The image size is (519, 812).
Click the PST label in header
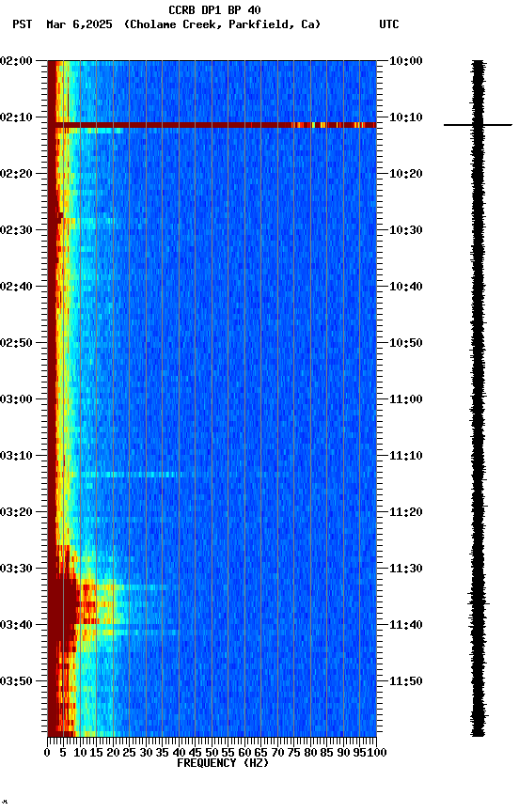click(22, 24)
